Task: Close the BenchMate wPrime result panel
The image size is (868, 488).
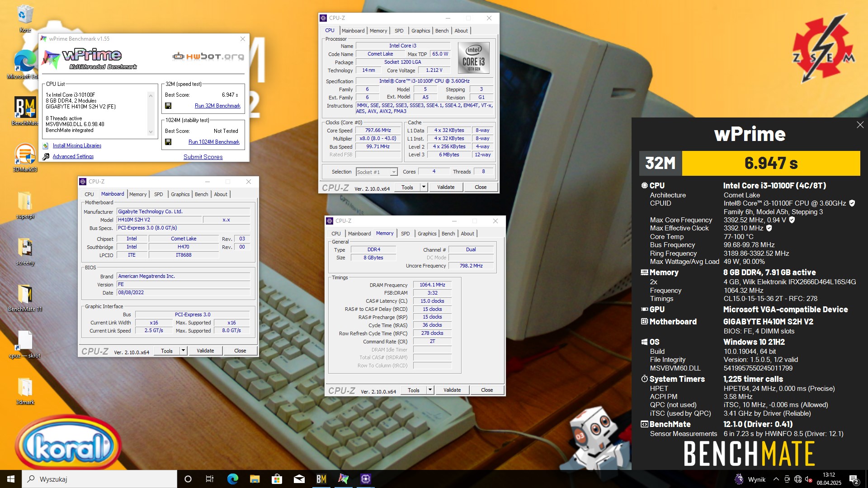Action: (860, 125)
